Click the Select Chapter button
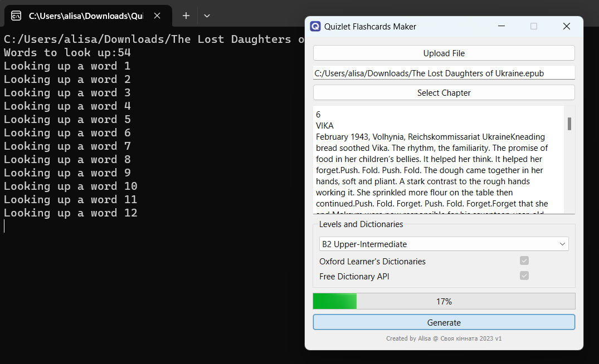 (x=444, y=93)
